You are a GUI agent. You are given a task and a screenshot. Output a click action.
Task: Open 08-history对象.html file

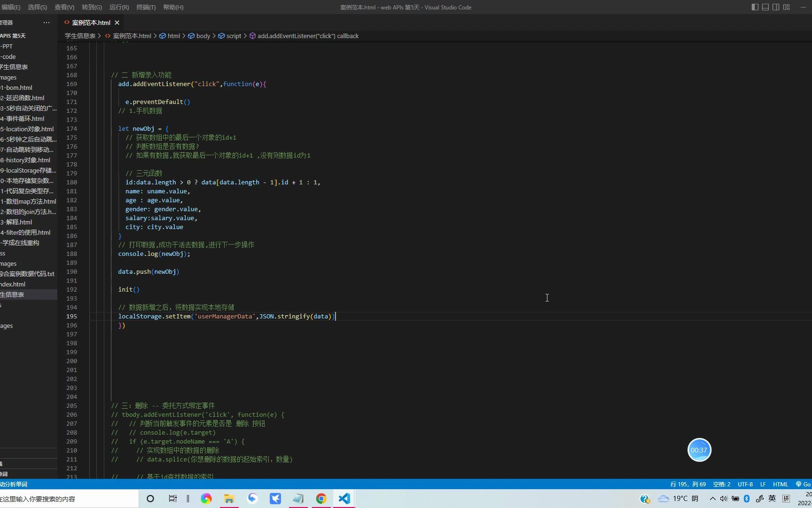[x=25, y=160]
